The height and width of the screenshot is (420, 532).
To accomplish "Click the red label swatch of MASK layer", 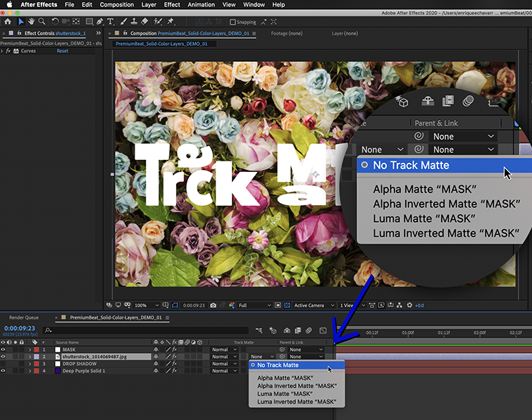I will pos(35,350).
